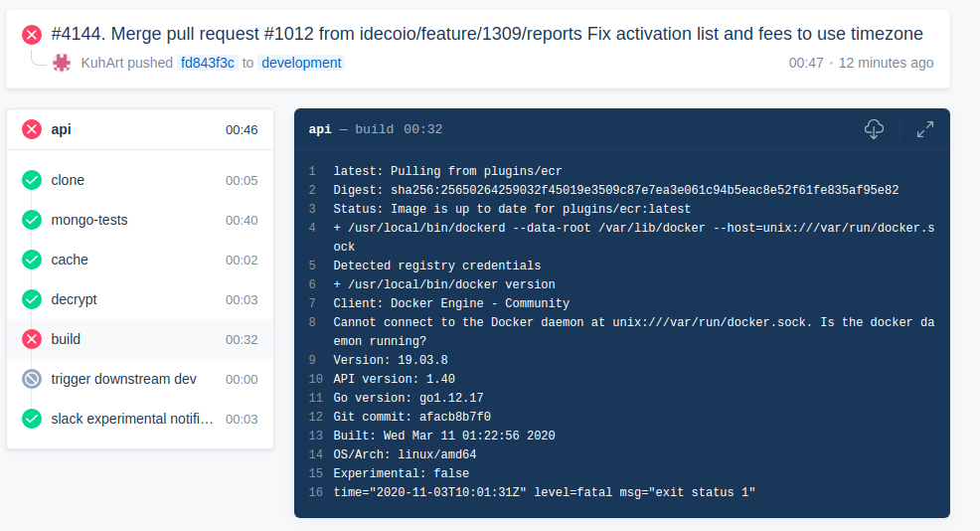Open the slack experimental notification step

(132, 419)
